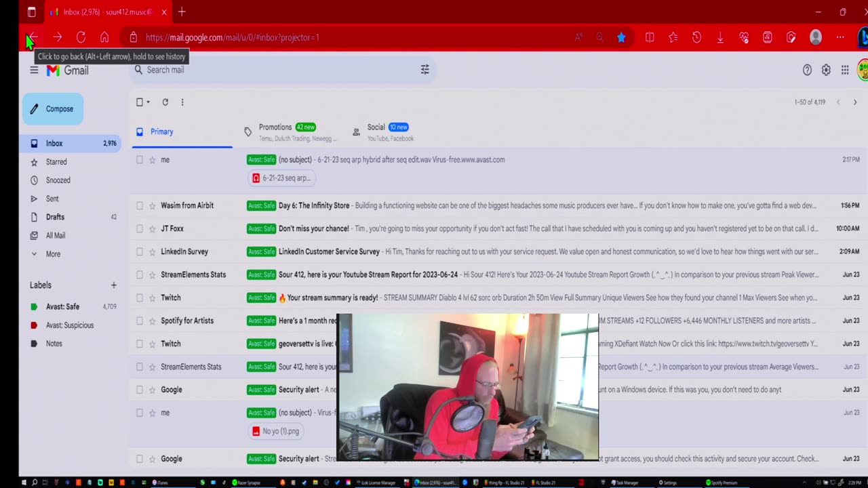The height and width of the screenshot is (488, 868).
Task: Click the Compose button
Action: coord(53,109)
